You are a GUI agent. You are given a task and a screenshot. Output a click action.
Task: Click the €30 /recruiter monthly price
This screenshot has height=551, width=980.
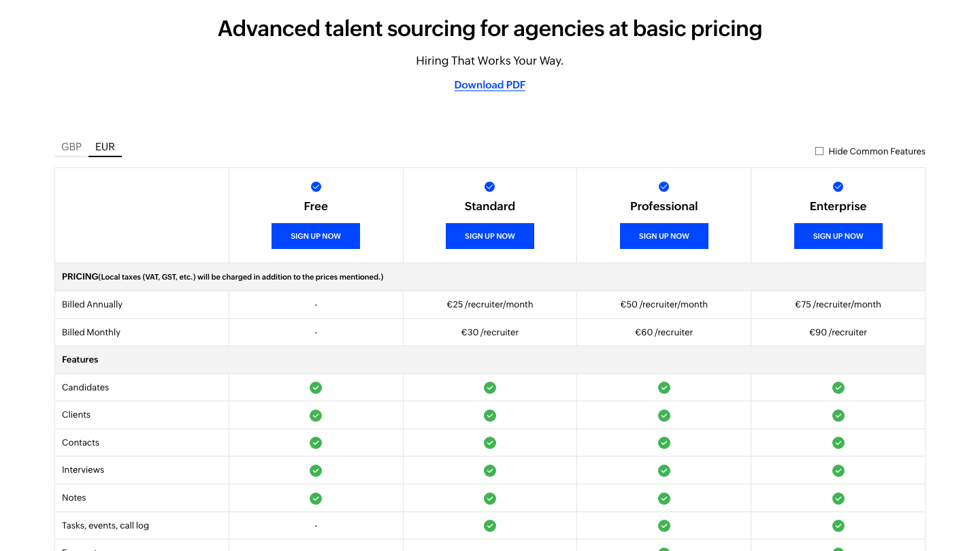point(490,333)
